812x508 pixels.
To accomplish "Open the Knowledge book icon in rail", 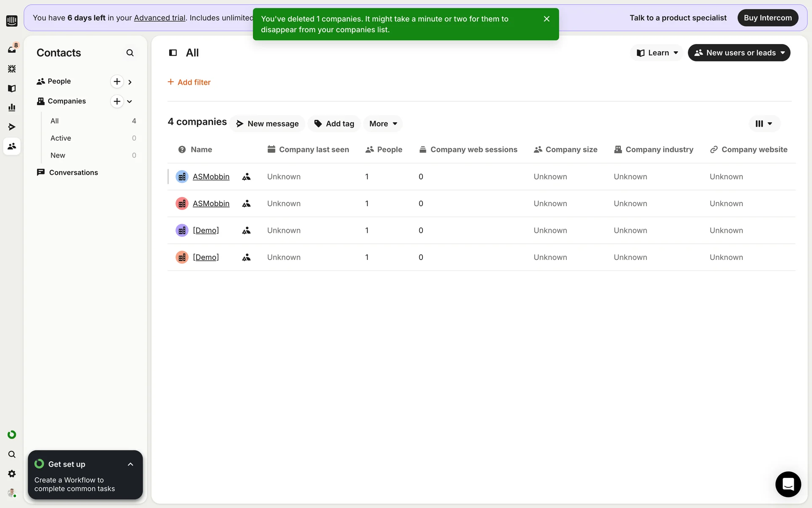I will tap(12, 88).
